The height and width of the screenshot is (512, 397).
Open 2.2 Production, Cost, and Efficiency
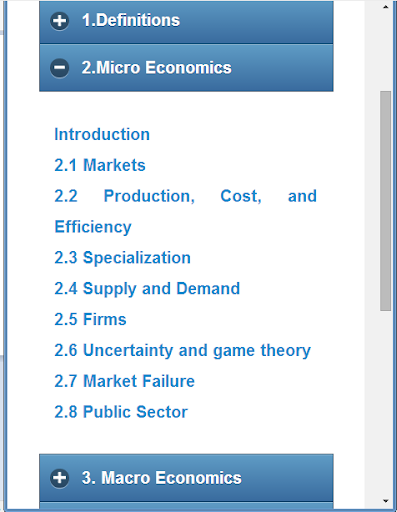coord(186,211)
